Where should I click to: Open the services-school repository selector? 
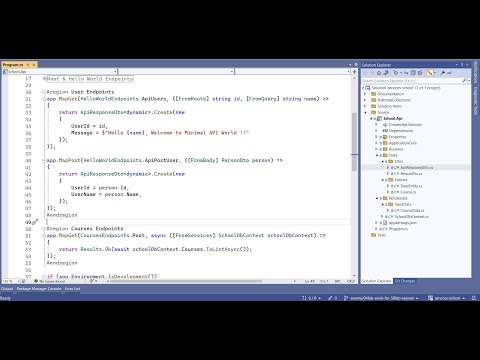point(446,298)
